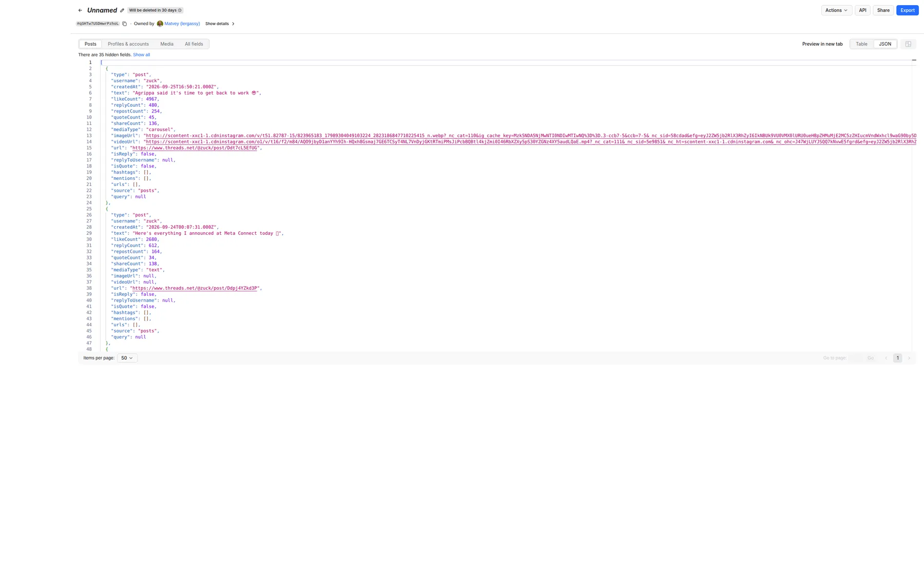The image size is (924, 578).
Task: Select page 1 in the pagination
Action: click(x=897, y=358)
